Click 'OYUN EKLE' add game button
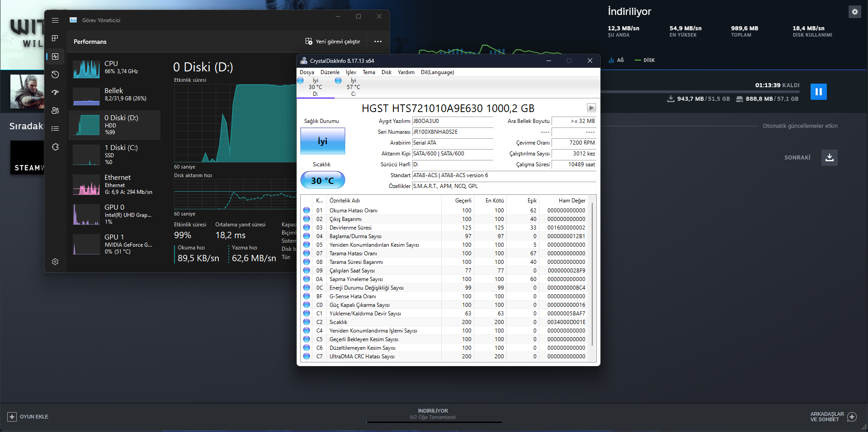Image resolution: width=868 pixels, height=432 pixels. pyautogui.click(x=28, y=417)
